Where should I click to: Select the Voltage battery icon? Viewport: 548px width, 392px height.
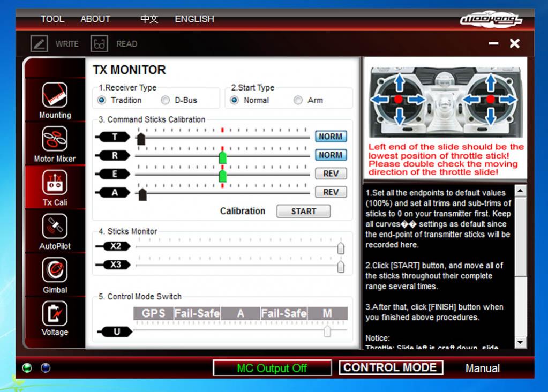[x=55, y=313]
